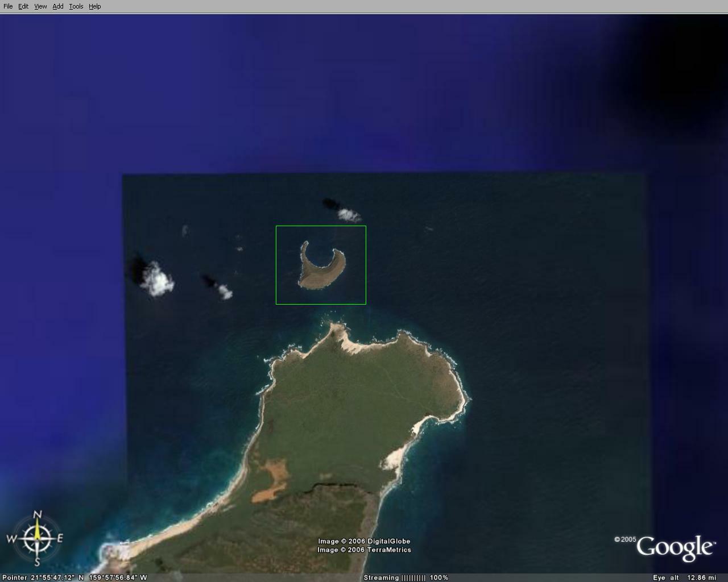Open the File menu
The height and width of the screenshot is (582, 728).
tap(8, 6)
